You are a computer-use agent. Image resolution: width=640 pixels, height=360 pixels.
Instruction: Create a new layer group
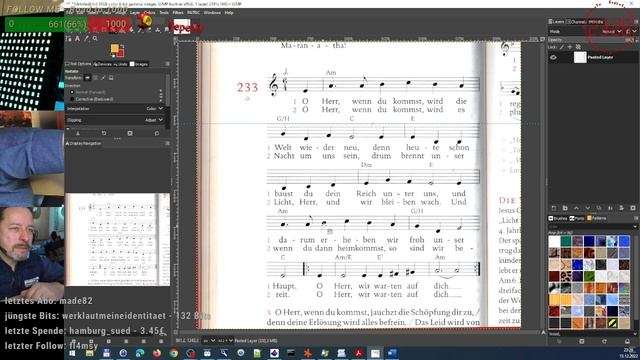[565, 208]
